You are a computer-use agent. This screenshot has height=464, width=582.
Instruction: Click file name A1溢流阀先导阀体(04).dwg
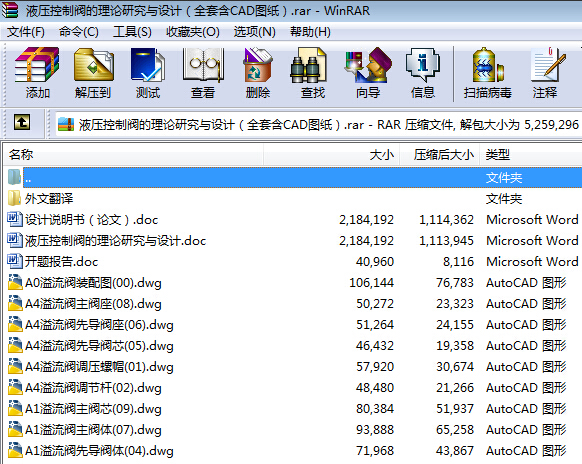coord(99,451)
